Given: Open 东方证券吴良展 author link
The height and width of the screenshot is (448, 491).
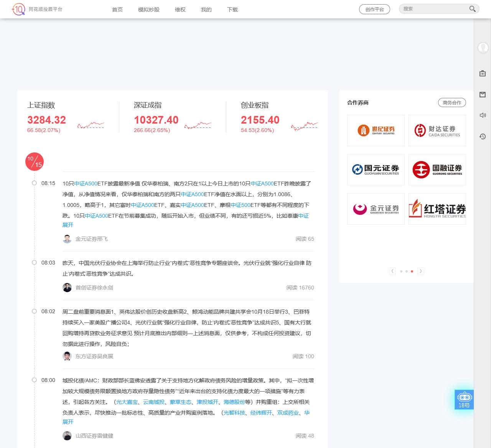Looking at the screenshot, I should click(94, 356).
